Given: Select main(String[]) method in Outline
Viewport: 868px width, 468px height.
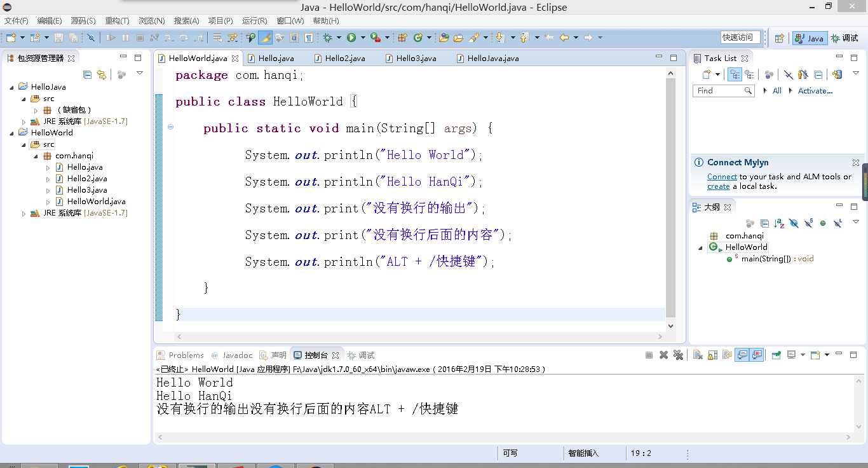Looking at the screenshot, I should [771, 259].
